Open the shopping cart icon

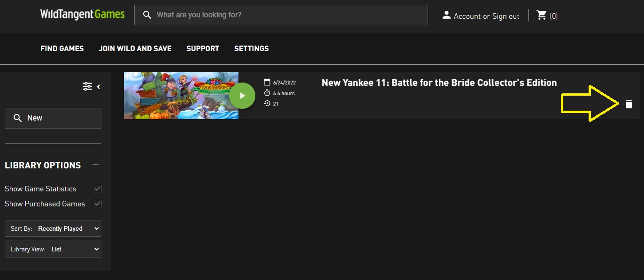(542, 15)
